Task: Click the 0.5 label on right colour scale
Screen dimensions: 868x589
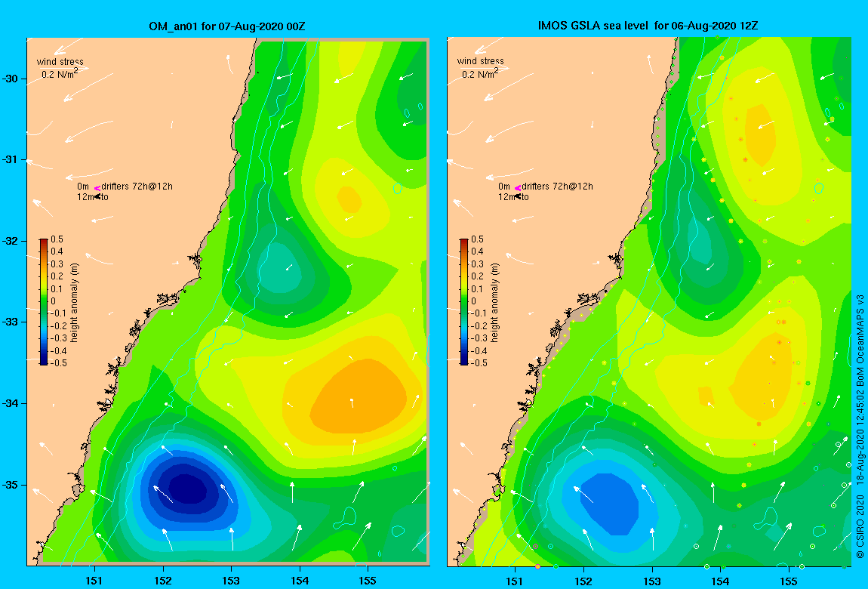Action: coord(477,239)
